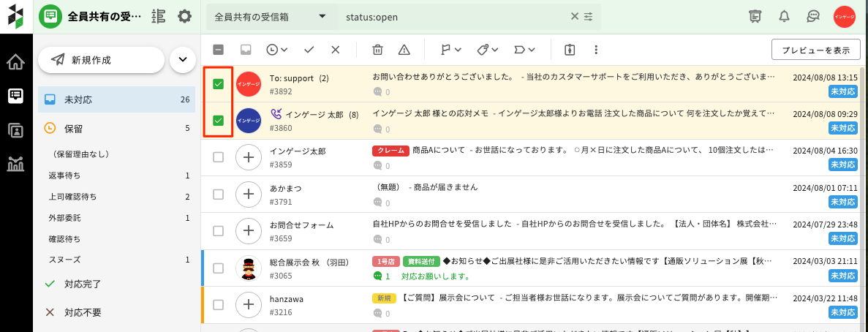Check the checkbox for ticket #3859
This screenshot has height=332, width=868.
coord(218,157)
